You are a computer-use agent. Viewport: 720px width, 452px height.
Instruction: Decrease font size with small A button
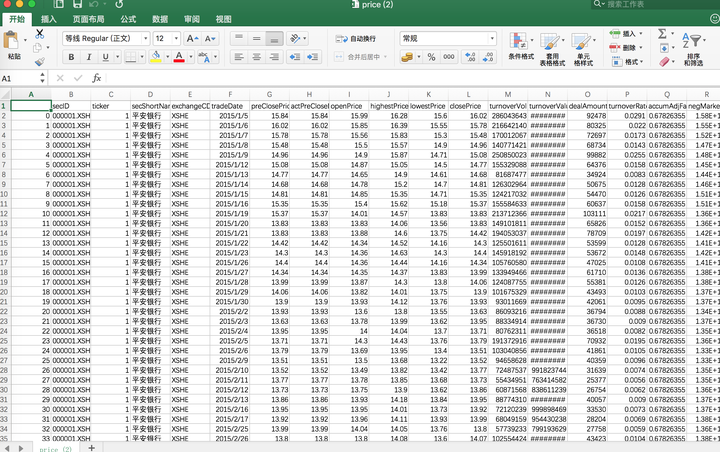click(x=210, y=39)
